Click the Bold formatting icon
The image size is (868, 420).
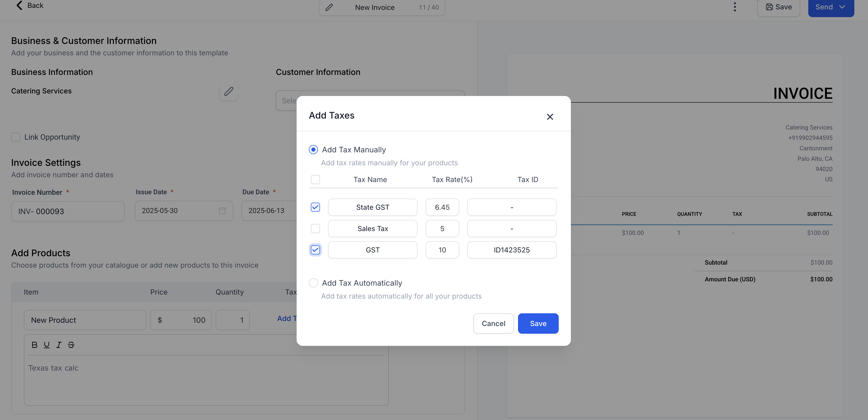(34, 345)
